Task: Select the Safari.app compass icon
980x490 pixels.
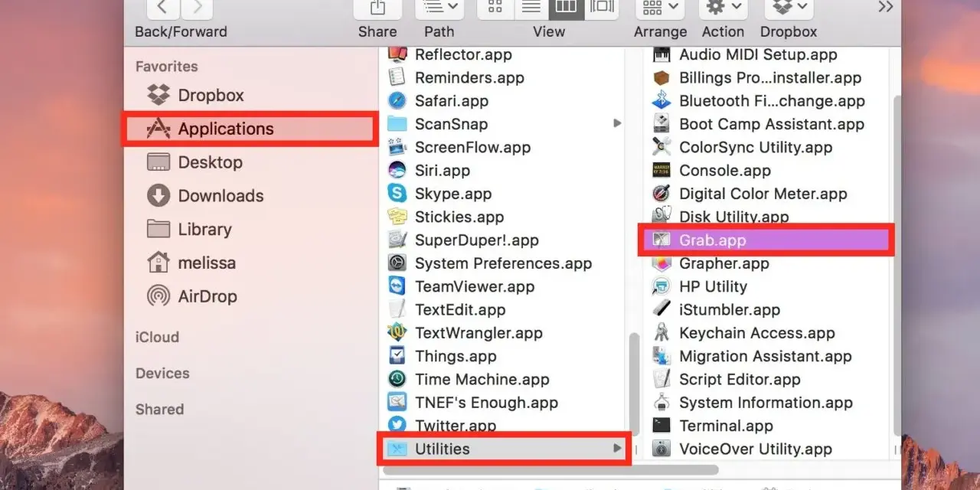Action: pos(397,101)
